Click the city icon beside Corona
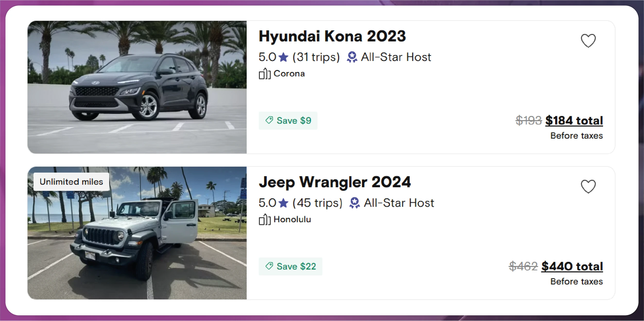644x321 pixels. [x=264, y=74]
